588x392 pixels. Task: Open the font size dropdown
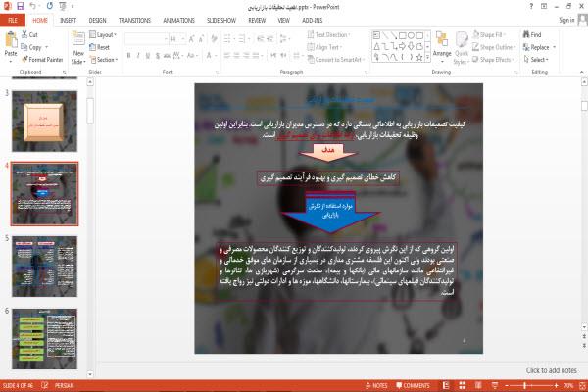(x=183, y=39)
